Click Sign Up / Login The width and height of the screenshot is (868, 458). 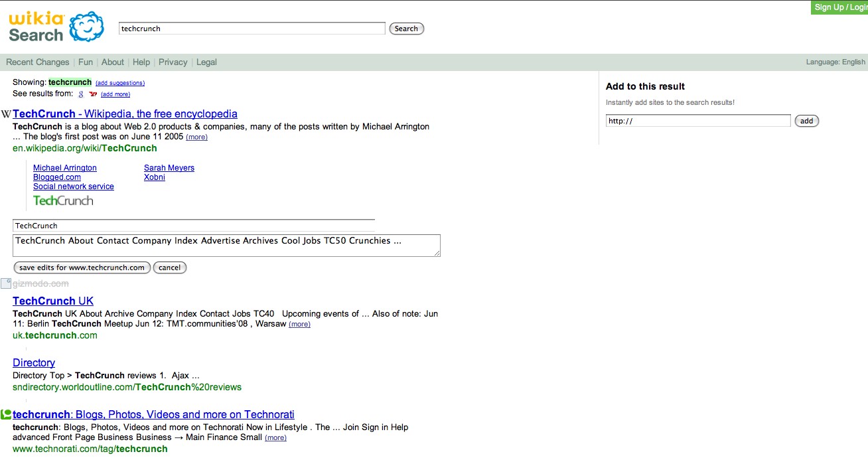840,7
